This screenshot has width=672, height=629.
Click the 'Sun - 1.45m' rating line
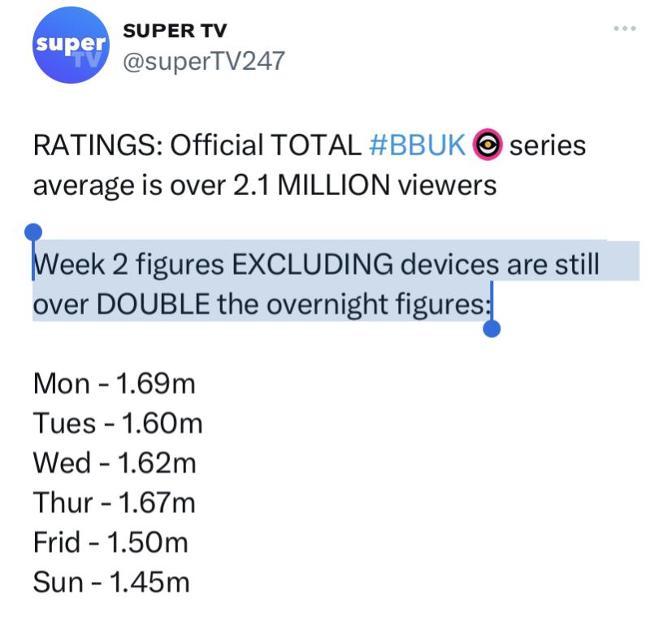click(x=111, y=583)
